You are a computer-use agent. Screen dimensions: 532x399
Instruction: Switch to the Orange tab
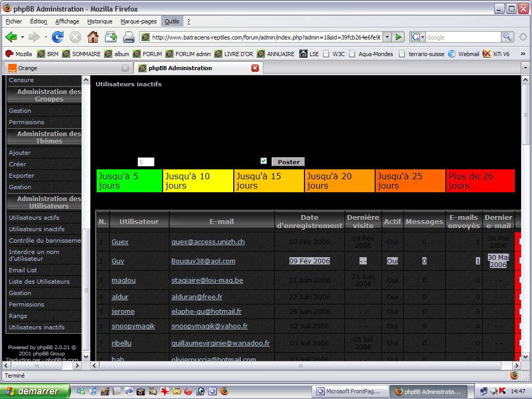tap(62, 68)
